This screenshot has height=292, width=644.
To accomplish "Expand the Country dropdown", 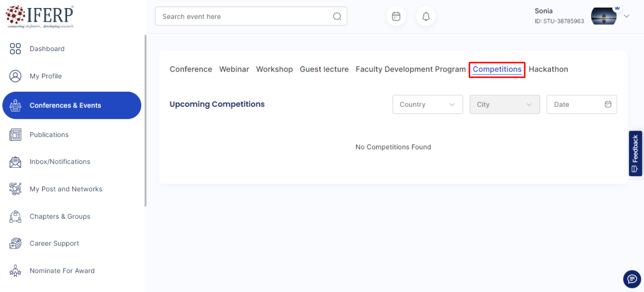I will 427,105.
